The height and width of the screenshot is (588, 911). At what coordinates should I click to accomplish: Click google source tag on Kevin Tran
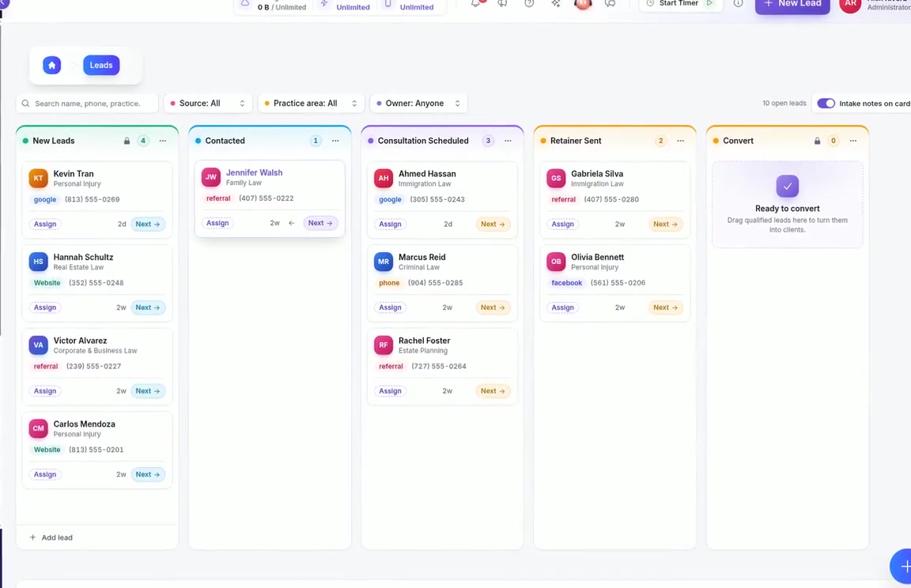[45, 199]
